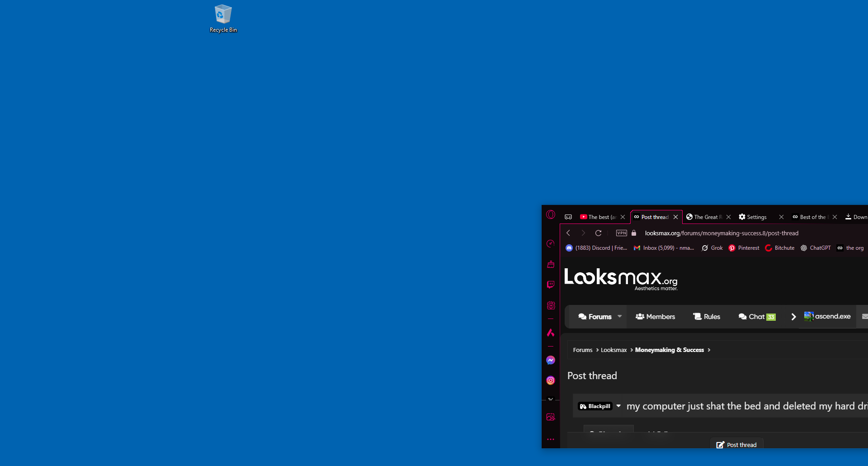Expand the sidebar's collapsed messengers chevron
This screenshot has height=466, width=868.
coord(550,399)
